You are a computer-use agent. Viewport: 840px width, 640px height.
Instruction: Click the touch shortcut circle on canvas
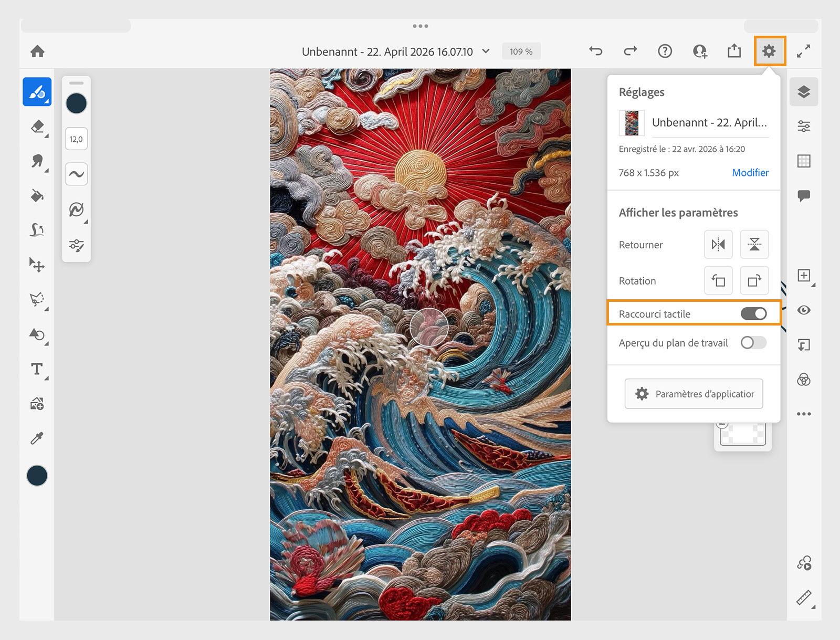[x=429, y=327]
